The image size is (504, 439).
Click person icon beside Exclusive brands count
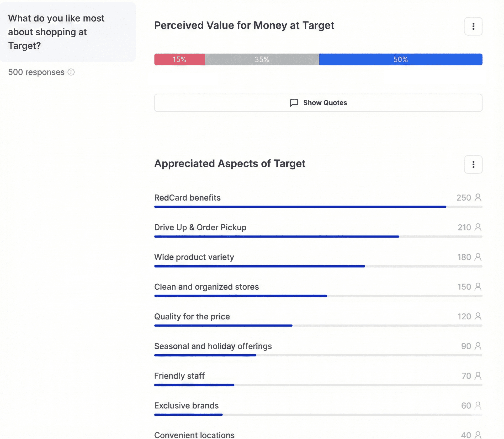(477, 406)
